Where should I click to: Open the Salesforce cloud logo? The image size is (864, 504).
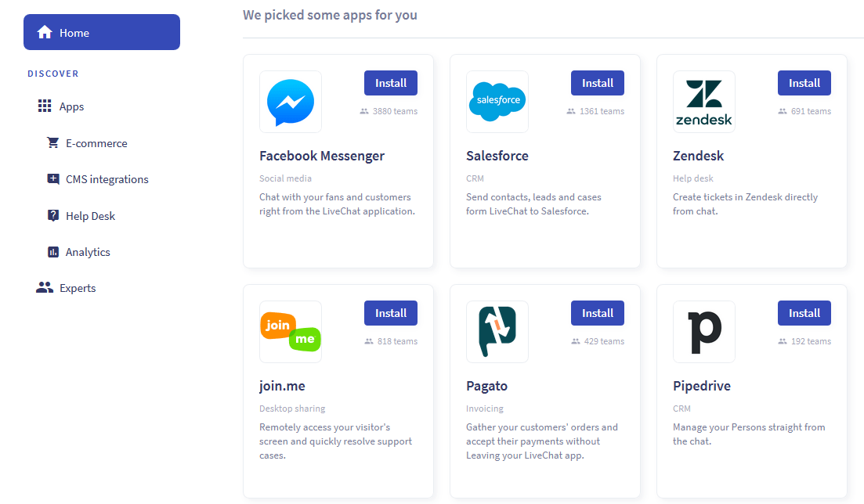(x=497, y=102)
